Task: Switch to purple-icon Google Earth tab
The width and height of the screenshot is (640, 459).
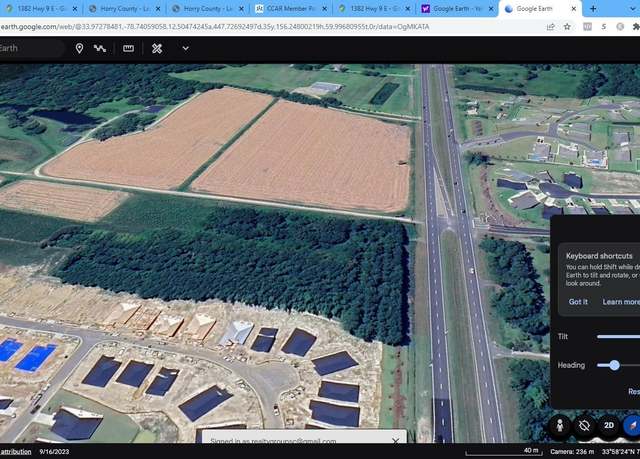Action: coord(456,9)
